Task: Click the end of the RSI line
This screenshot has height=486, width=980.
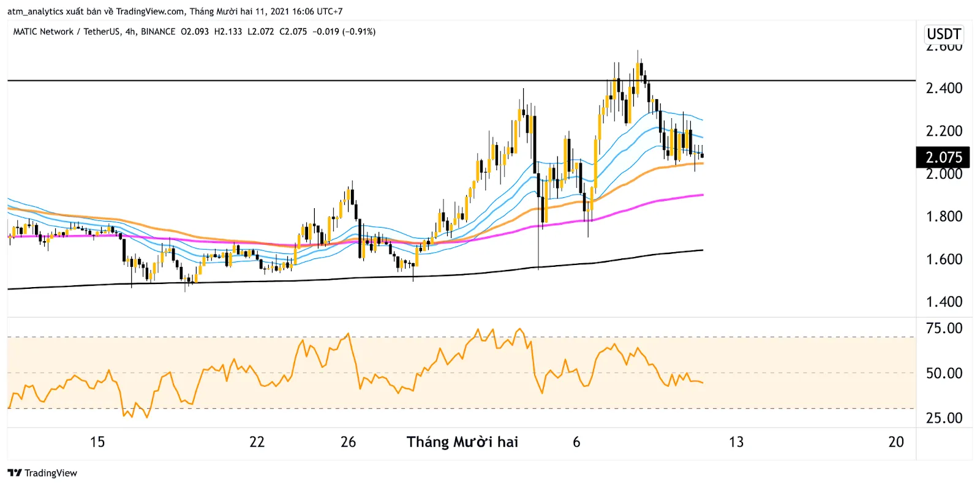Action: pos(702,383)
